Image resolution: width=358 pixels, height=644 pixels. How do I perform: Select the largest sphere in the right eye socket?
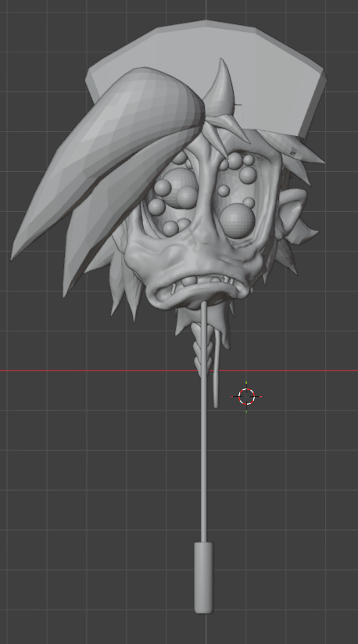coord(237,221)
